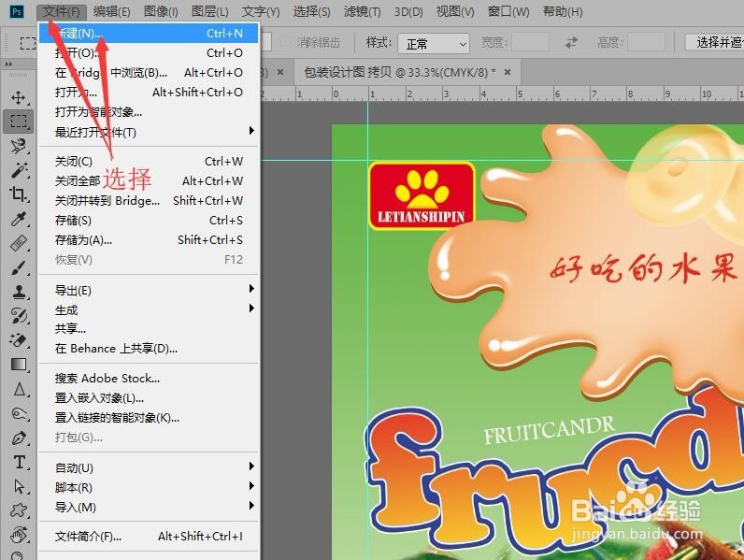The width and height of the screenshot is (744, 560).
Task: Expand the 脚本(R) submenu
Action: (x=149, y=487)
